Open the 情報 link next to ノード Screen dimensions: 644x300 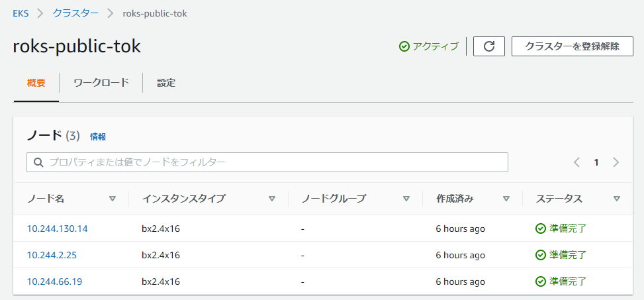point(98,137)
